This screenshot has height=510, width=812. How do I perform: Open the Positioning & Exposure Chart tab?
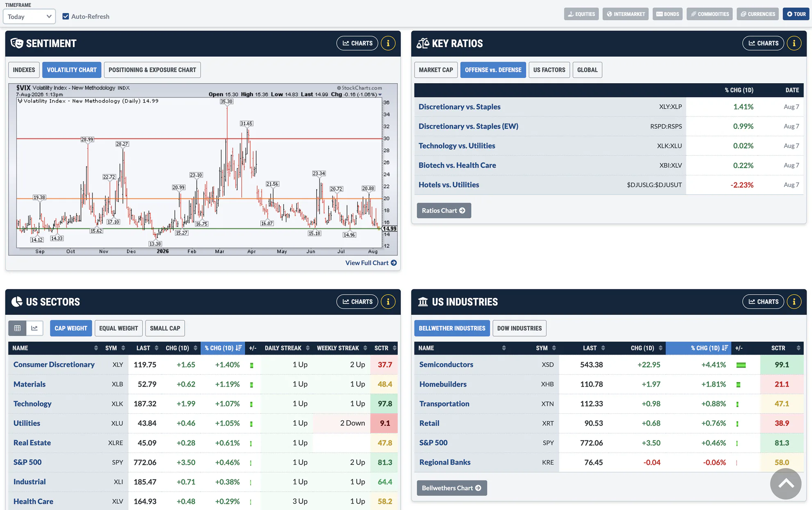click(152, 70)
